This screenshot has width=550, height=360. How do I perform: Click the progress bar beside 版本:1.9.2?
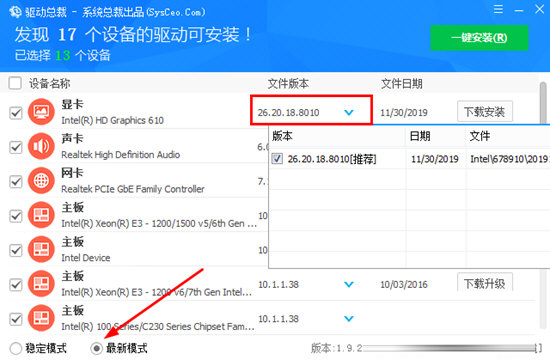450,348
